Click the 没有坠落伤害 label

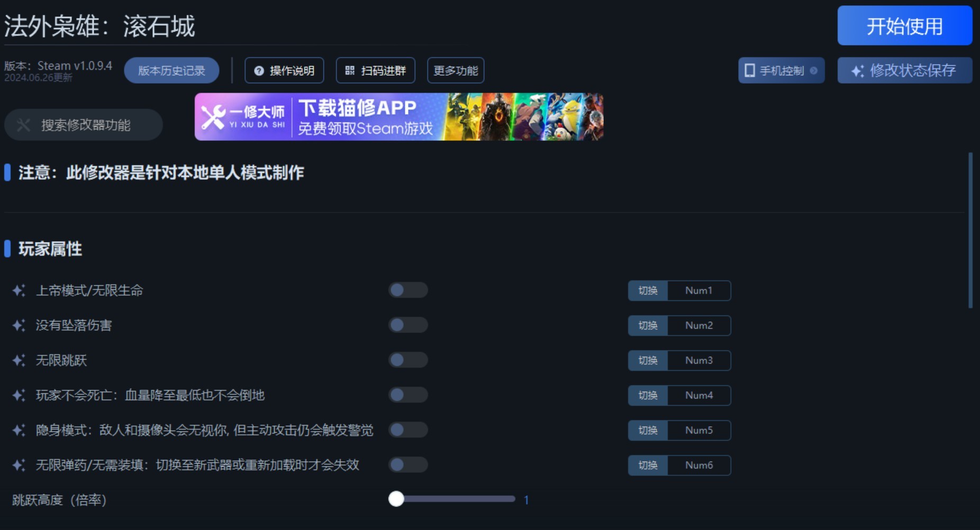(x=74, y=326)
